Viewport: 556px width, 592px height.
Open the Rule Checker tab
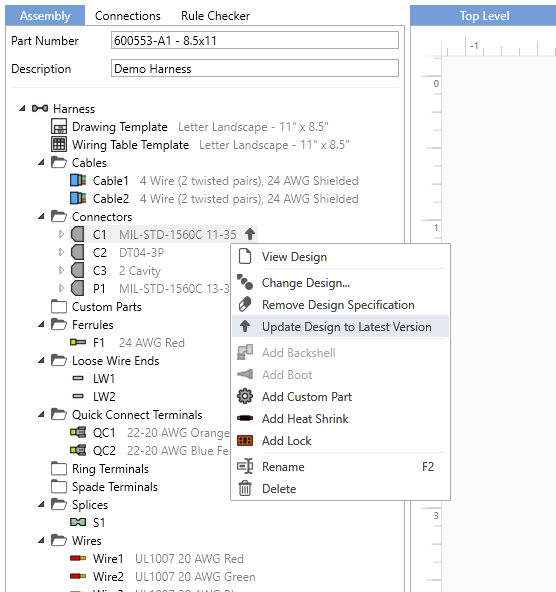215,15
